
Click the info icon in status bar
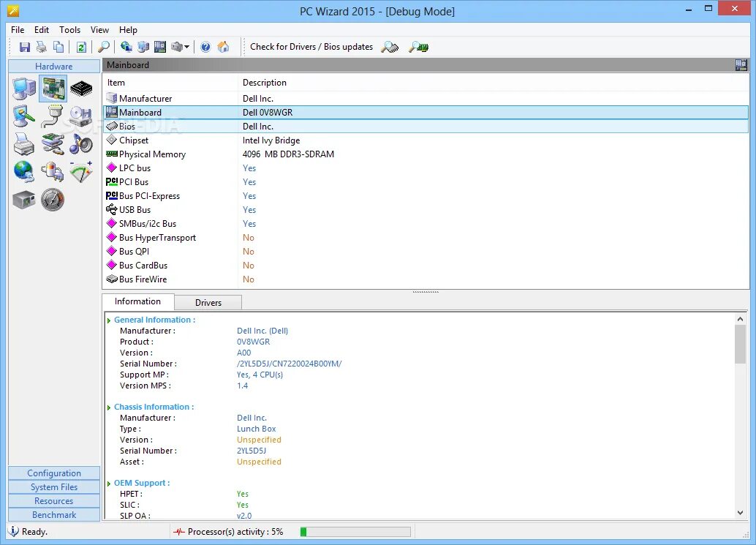(13, 532)
